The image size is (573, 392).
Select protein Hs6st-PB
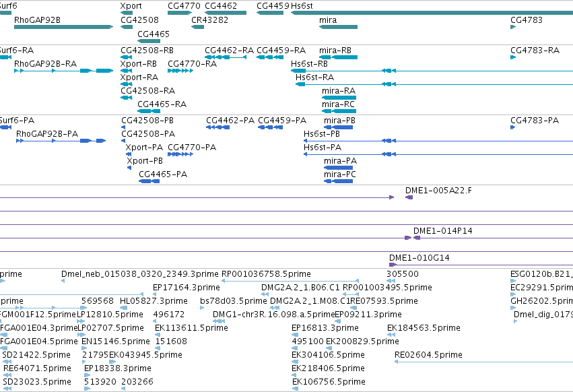(x=438, y=141)
